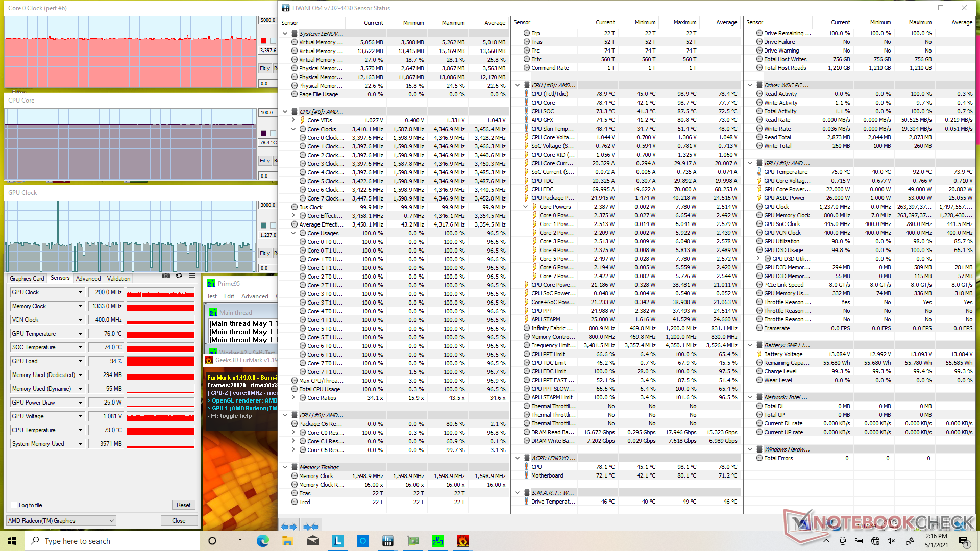Click HWiNFO expand columns arrows button
The height and width of the screenshot is (551, 980).
tap(289, 527)
